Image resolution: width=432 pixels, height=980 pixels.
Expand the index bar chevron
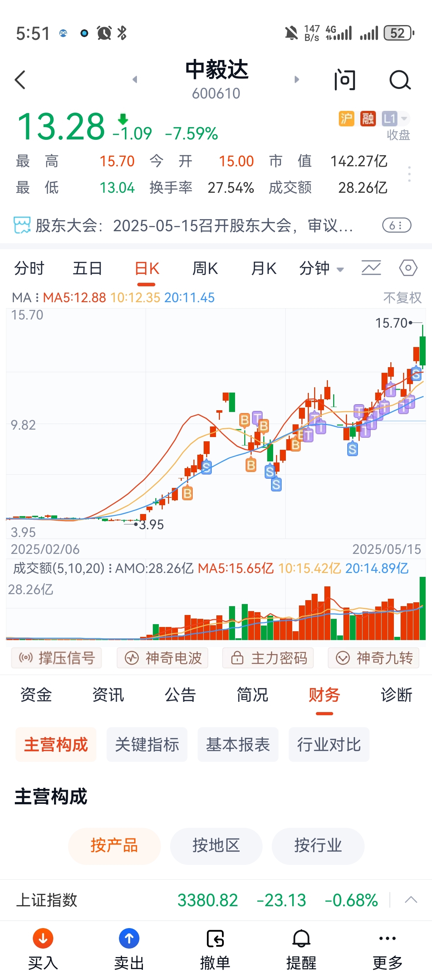[x=411, y=900]
